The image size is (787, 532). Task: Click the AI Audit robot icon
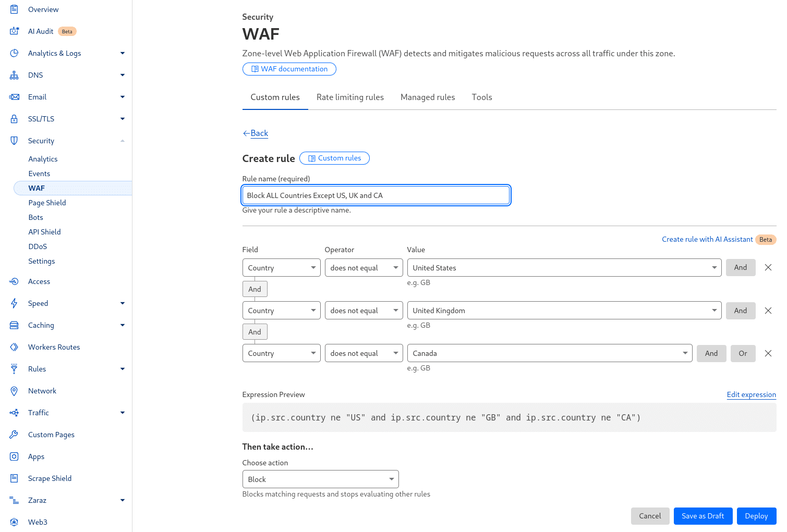14,31
